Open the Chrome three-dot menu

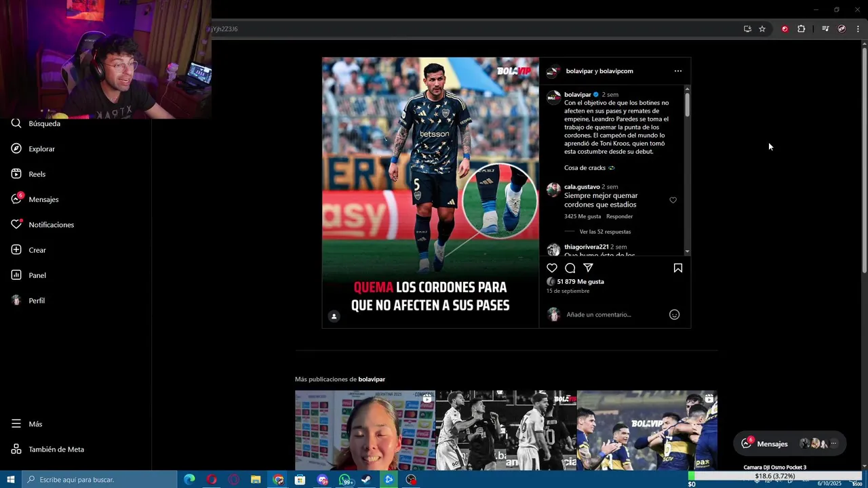point(858,29)
